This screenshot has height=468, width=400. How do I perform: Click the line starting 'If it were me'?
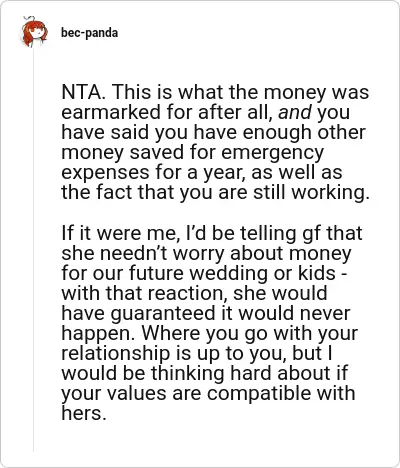click(212, 233)
